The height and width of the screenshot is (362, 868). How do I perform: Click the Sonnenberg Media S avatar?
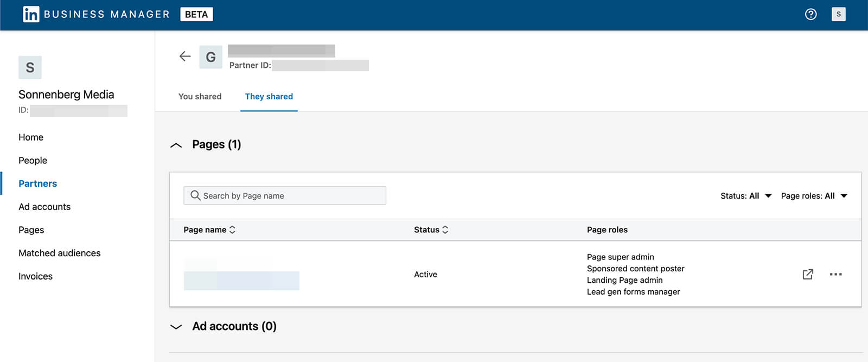tap(30, 67)
